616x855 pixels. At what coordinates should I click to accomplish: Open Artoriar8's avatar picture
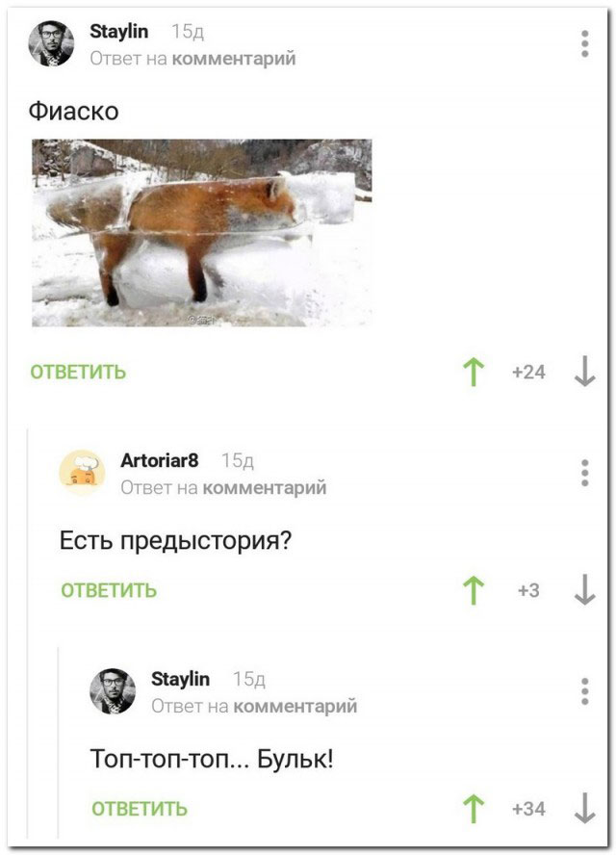click(x=83, y=473)
